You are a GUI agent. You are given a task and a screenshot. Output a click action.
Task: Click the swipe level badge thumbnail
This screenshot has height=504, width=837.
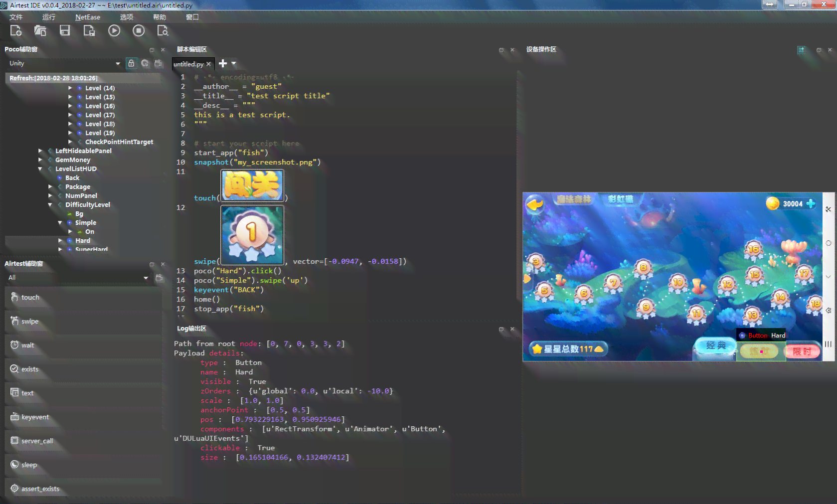(252, 235)
